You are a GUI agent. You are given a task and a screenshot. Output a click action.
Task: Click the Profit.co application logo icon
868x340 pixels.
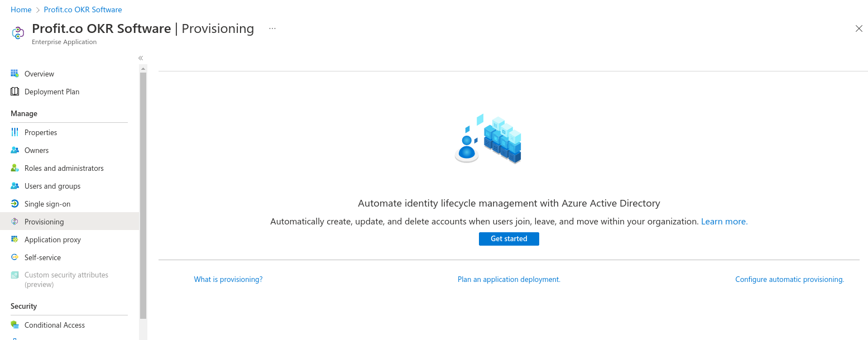pos(18,33)
